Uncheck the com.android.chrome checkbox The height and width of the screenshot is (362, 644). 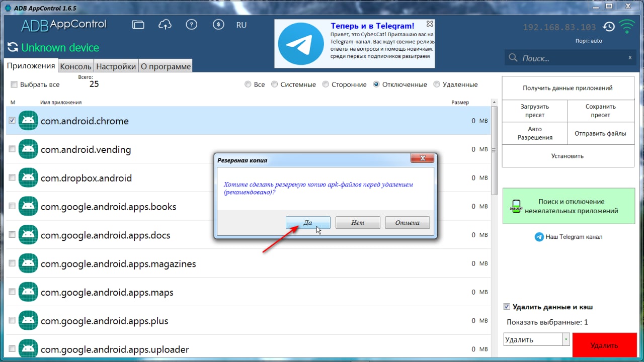pyautogui.click(x=12, y=121)
